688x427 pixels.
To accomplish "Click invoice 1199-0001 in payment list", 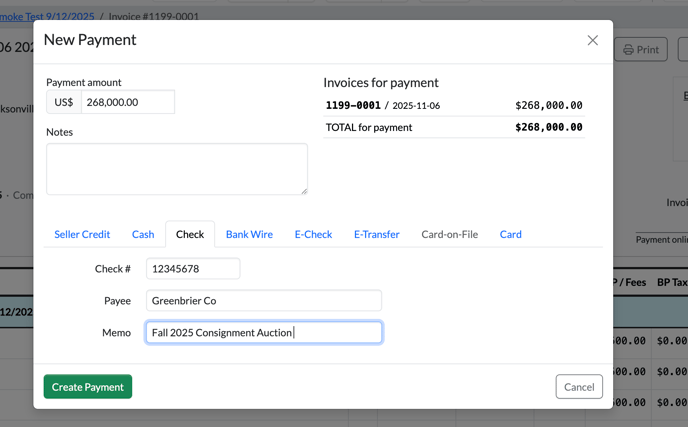I will pyautogui.click(x=353, y=105).
